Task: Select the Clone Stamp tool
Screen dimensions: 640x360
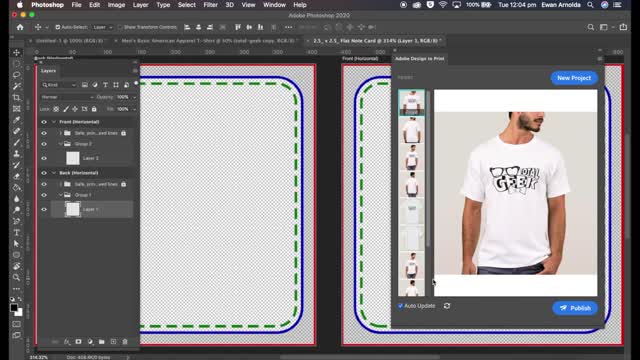Action: pyautogui.click(x=16, y=154)
